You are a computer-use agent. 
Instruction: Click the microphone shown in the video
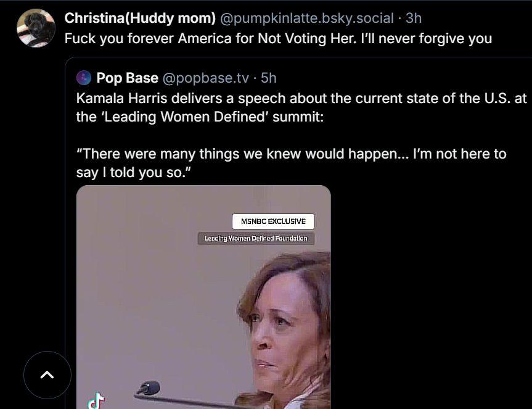(149, 388)
